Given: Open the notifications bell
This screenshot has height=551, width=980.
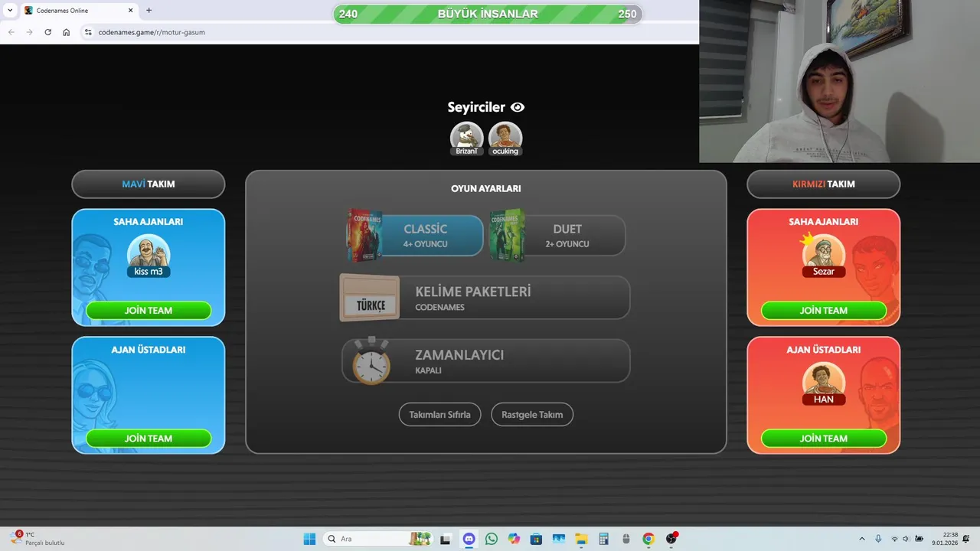Looking at the screenshot, I should [x=966, y=539].
